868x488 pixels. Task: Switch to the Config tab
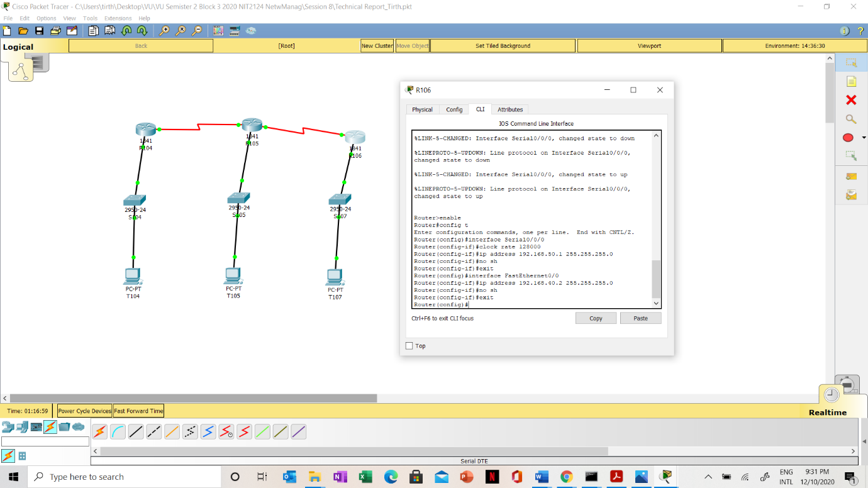click(x=454, y=109)
